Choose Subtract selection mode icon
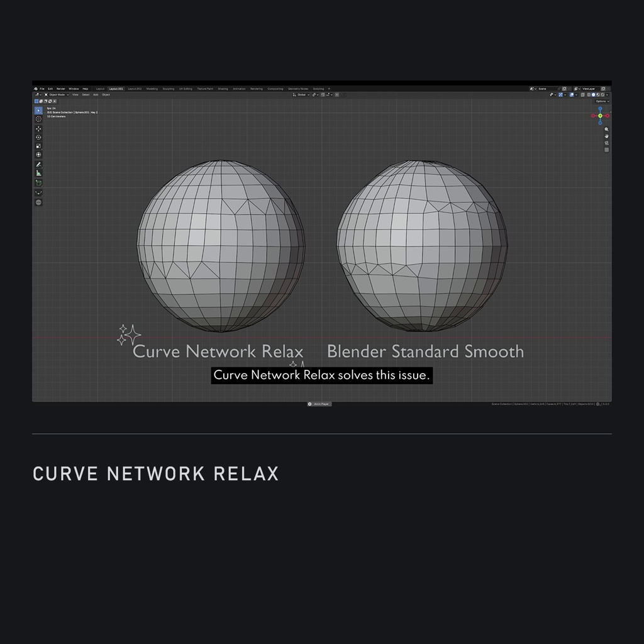Screen dimensions: 644x644 (x=45, y=101)
